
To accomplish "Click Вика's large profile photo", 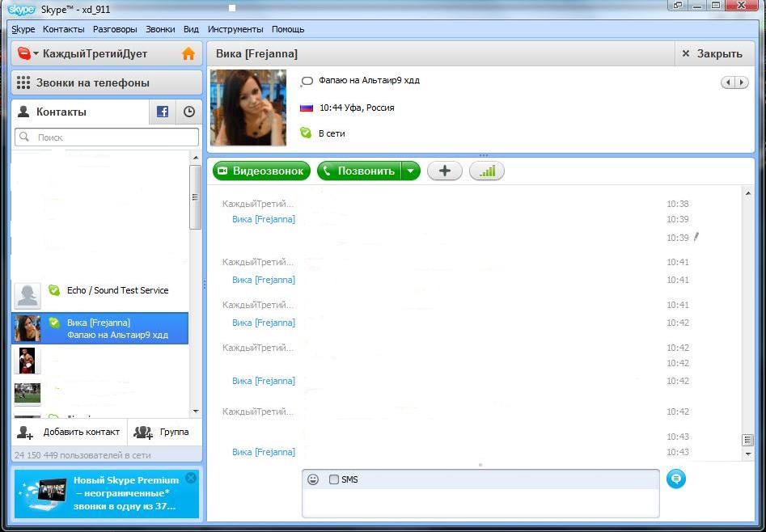I will click(248, 108).
